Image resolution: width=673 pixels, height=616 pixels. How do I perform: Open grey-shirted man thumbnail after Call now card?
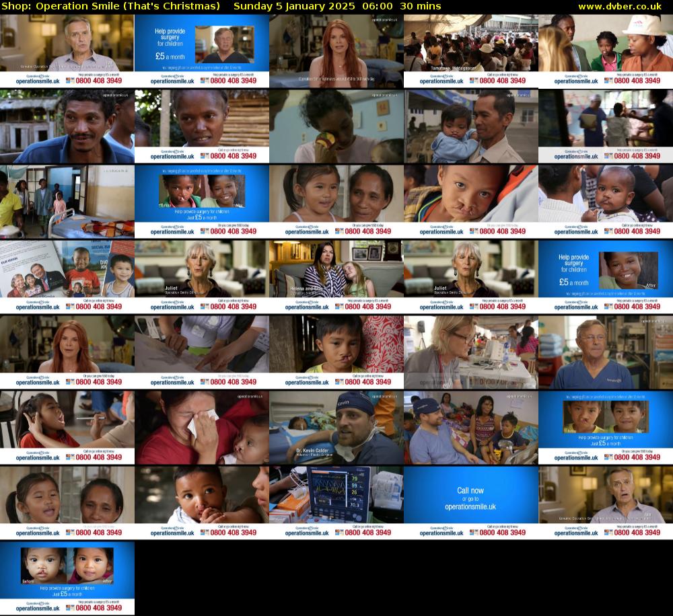pos(606,503)
